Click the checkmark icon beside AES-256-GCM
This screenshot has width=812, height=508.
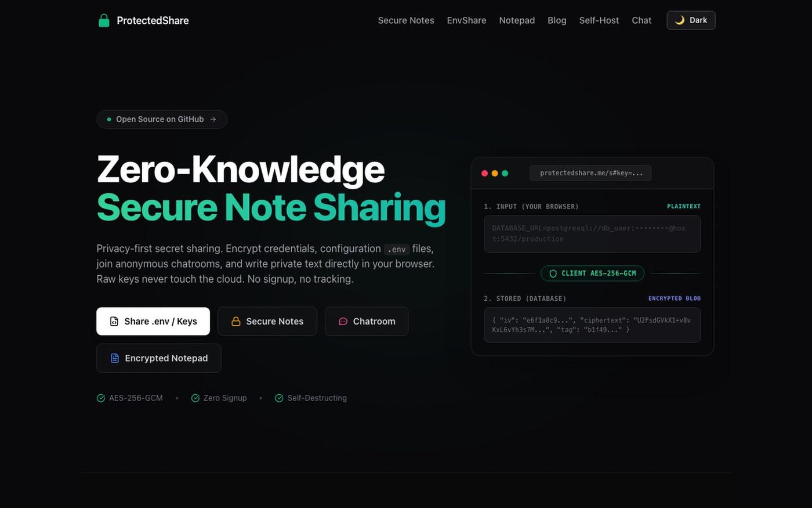(101, 398)
